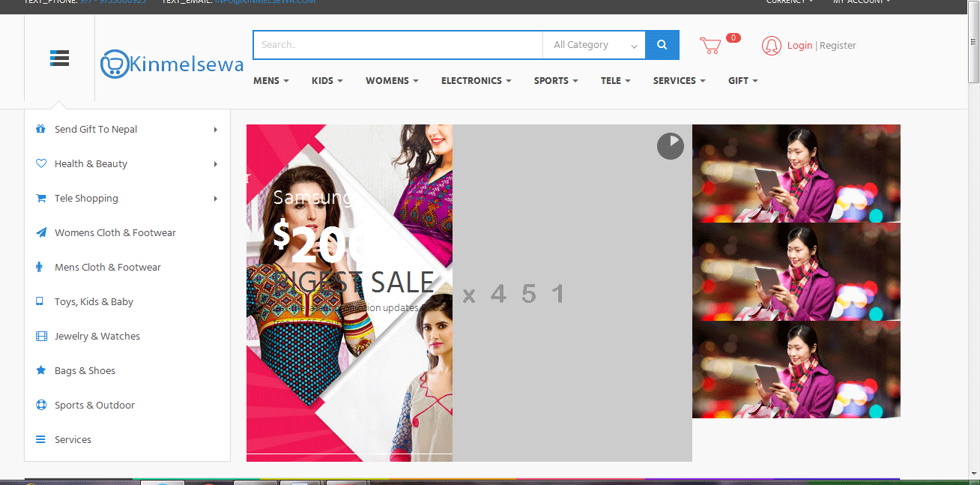
Task: Click the Login link
Action: (x=799, y=46)
